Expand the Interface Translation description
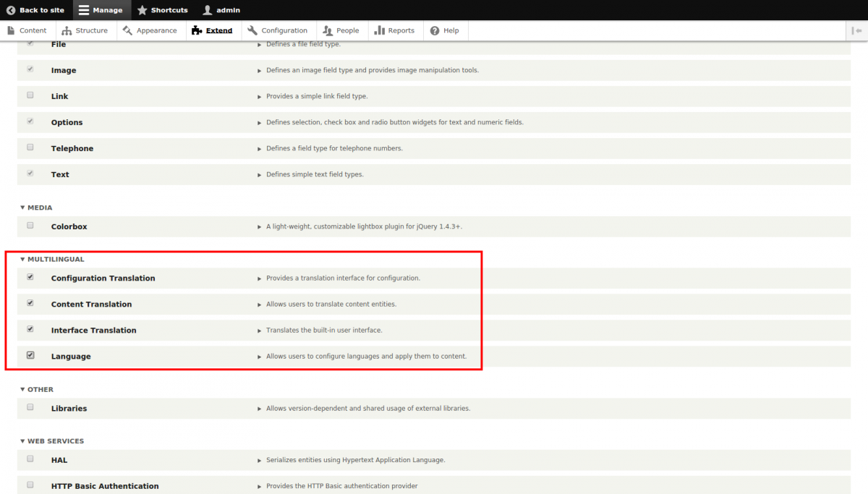This screenshot has height=494, width=868. pos(320,330)
